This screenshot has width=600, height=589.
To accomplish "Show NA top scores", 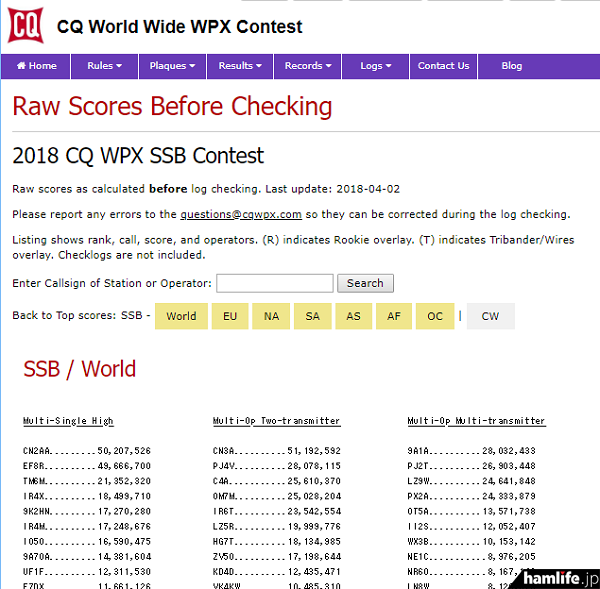I will click(271, 316).
